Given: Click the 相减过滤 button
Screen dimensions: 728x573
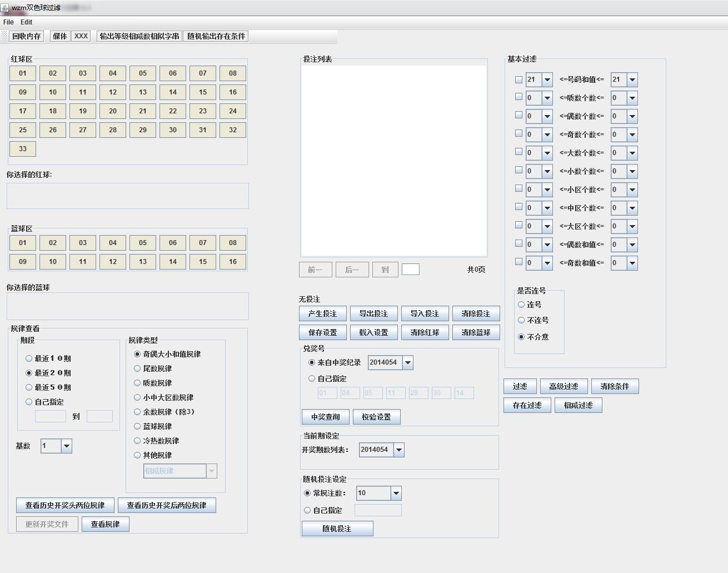Looking at the screenshot, I should pos(578,405).
